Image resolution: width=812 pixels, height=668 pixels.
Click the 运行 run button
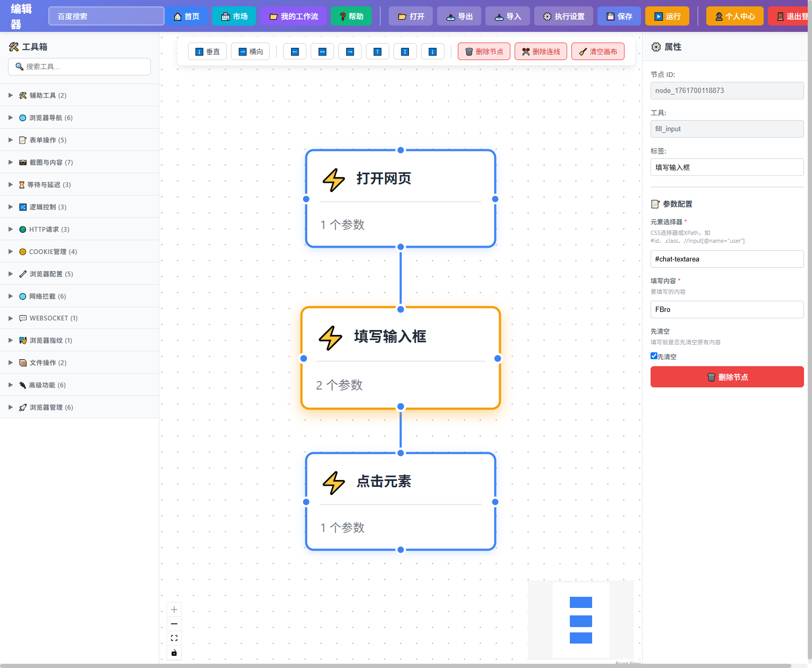click(x=666, y=16)
